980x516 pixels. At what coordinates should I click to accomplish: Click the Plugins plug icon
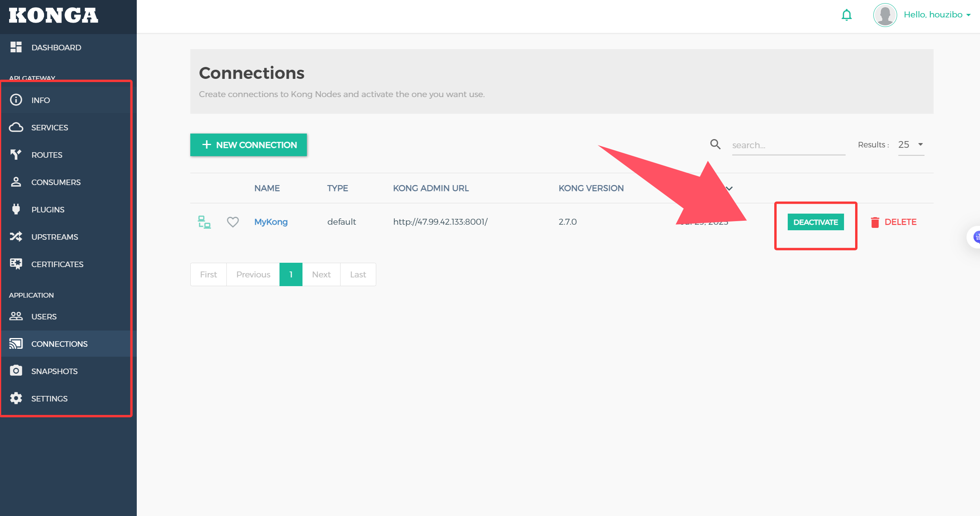[x=16, y=209]
